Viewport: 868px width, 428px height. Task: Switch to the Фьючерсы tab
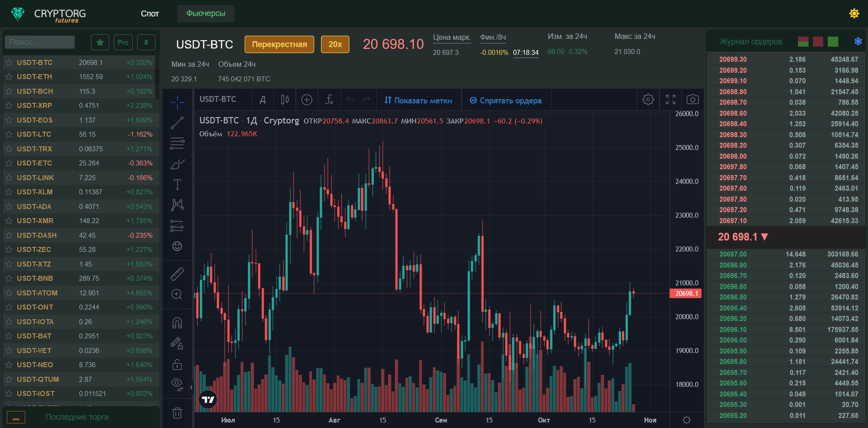(x=206, y=14)
